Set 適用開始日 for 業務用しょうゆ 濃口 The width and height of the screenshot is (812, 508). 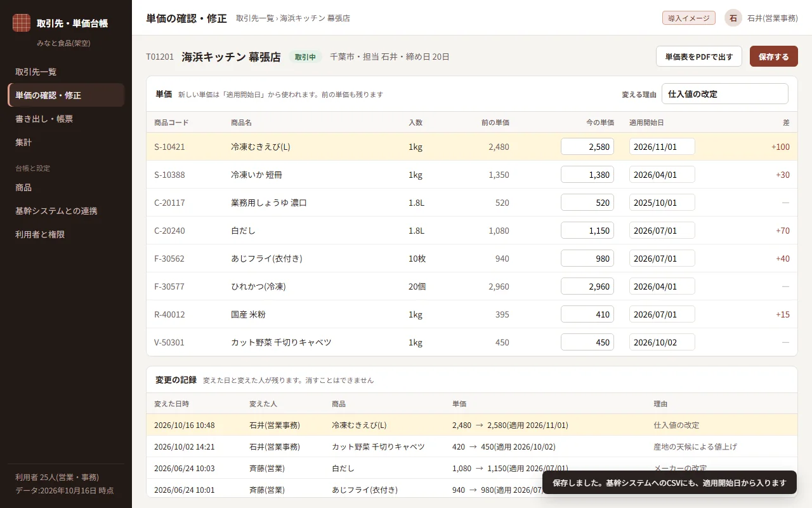point(662,203)
